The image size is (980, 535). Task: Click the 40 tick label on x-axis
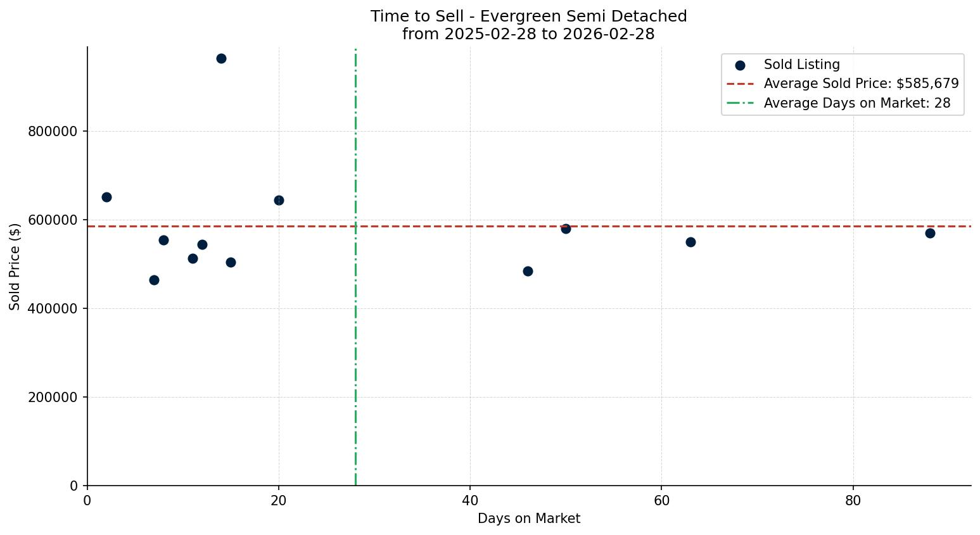coord(470,500)
